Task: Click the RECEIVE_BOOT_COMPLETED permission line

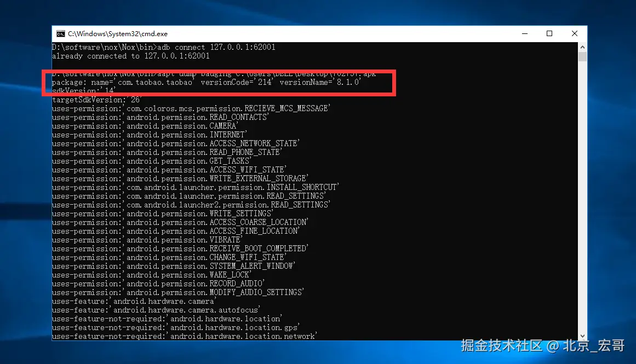Action: point(180,249)
